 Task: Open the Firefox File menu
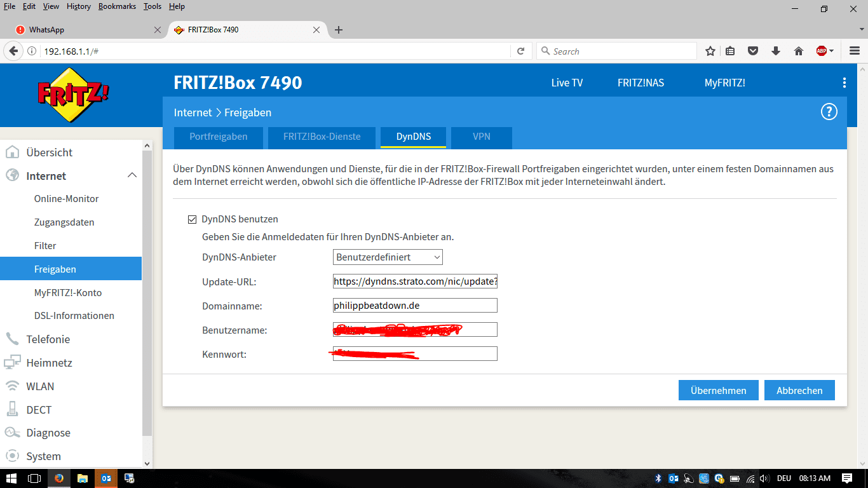[x=10, y=6]
